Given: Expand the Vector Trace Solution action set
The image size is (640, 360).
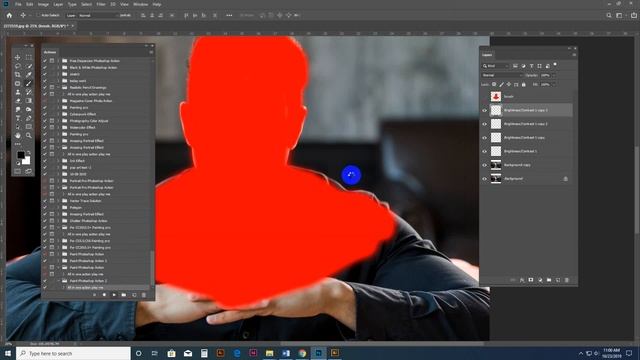Looking at the screenshot, I should click(x=59, y=201).
